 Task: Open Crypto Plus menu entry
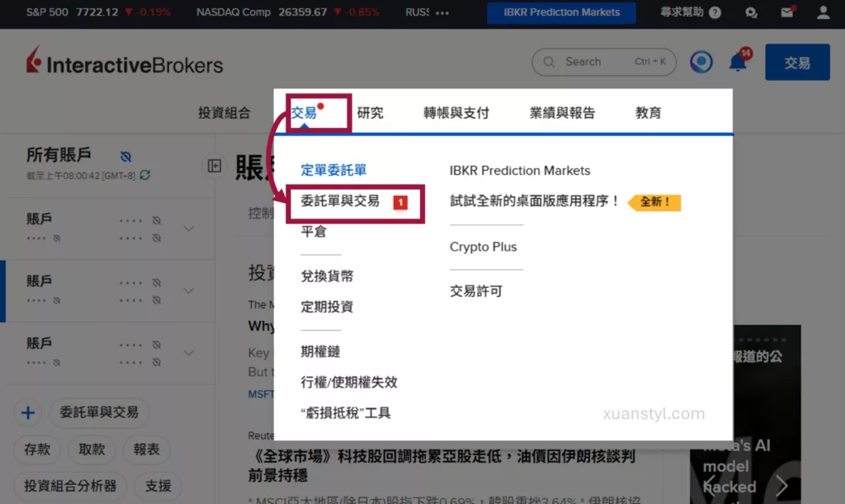point(484,247)
